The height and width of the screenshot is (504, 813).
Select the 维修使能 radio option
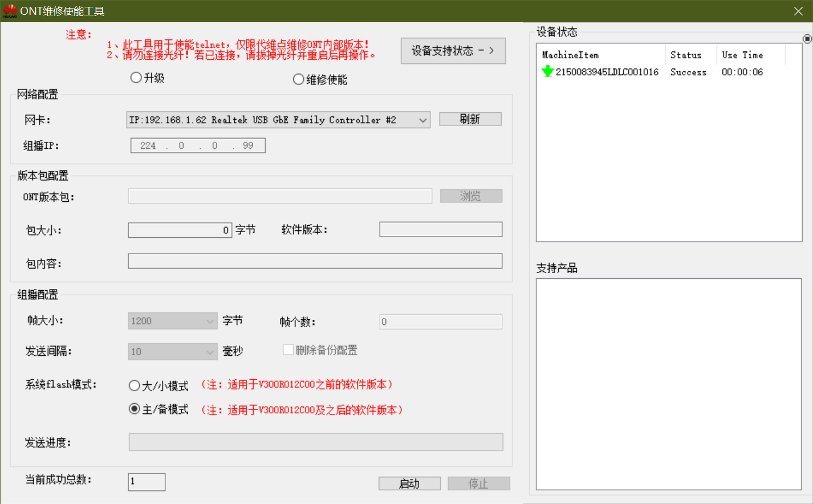pyautogui.click(x=298, y=79)
